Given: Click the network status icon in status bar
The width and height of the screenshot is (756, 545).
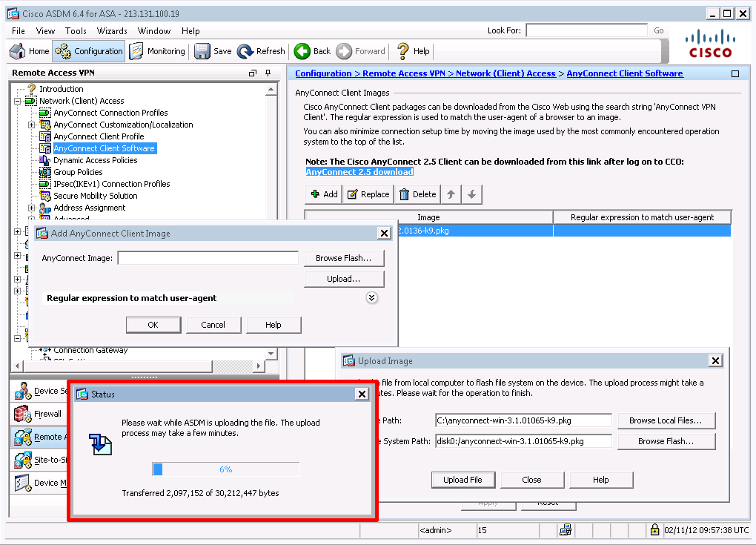Looking at the screenshot, I should coord(565,530).
